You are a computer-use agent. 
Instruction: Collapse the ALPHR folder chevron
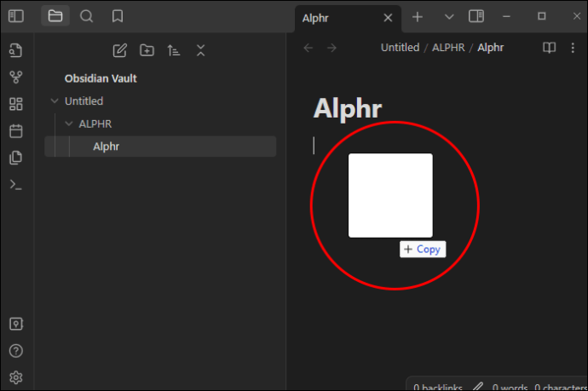tap(69, 124)
